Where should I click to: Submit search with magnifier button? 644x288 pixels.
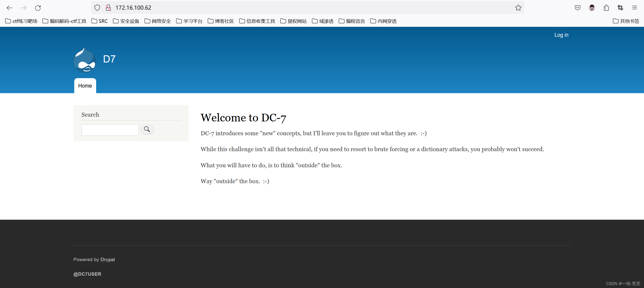click(147, 129)
